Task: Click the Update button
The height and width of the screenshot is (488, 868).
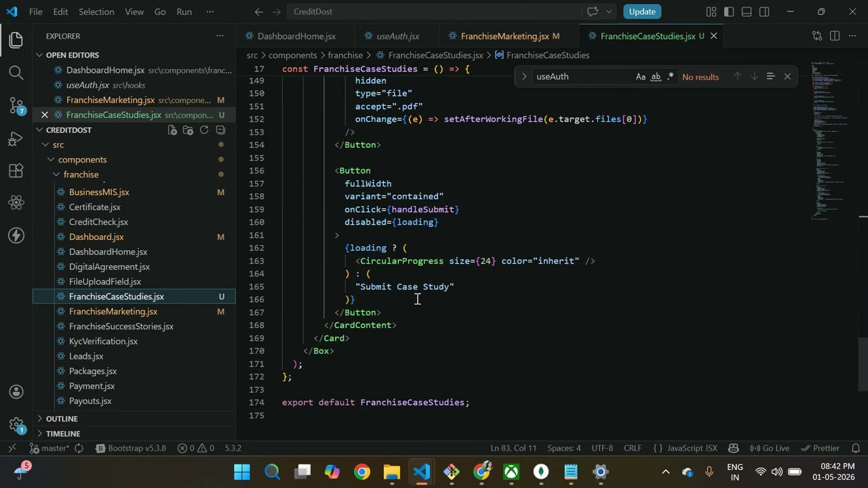Action: tap(642, 12)
